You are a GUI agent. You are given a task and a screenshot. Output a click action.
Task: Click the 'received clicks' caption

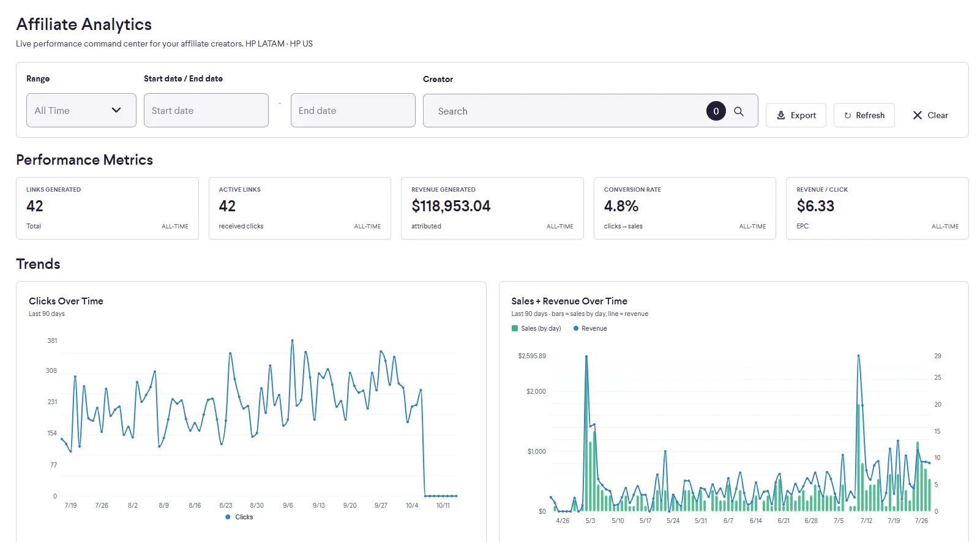pos(241,227)
